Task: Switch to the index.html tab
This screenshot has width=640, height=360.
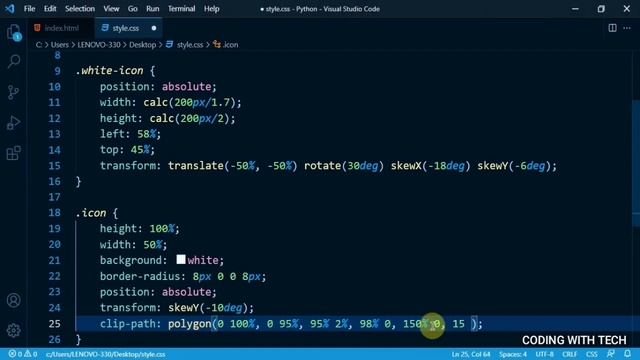Action: pyautogui.click(x=62, y=28)
